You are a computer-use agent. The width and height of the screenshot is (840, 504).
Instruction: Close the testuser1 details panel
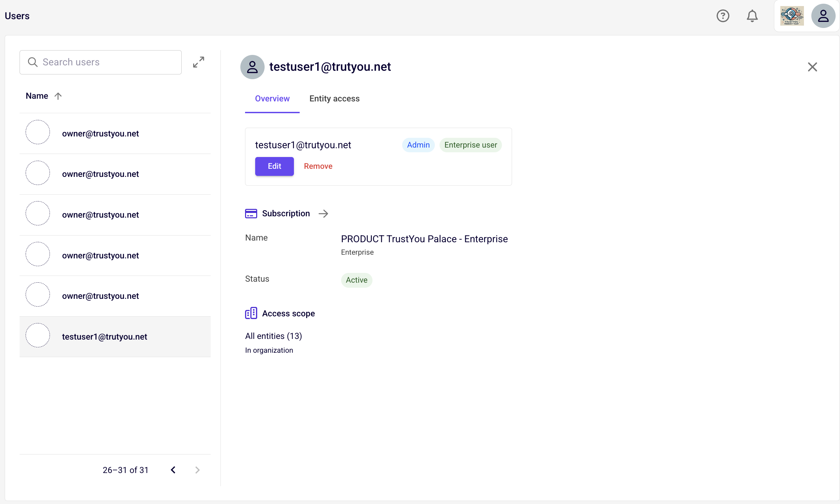[812, 67]
